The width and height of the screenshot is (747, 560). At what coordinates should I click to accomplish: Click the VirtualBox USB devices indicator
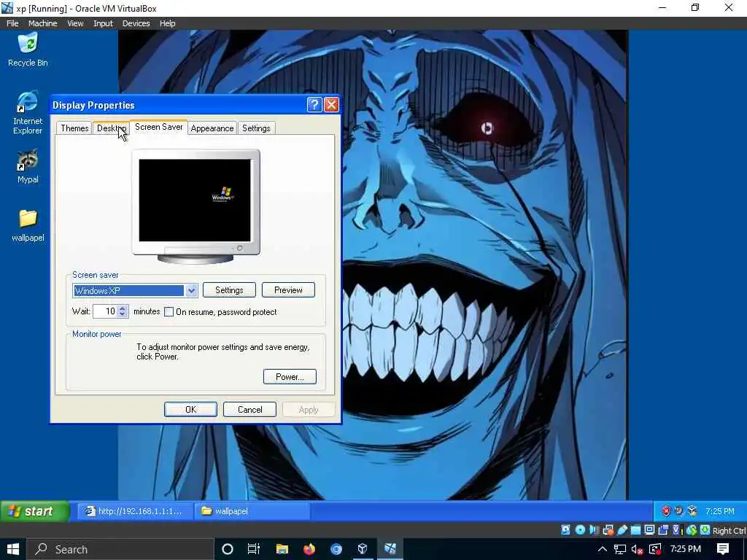point(622,530)
